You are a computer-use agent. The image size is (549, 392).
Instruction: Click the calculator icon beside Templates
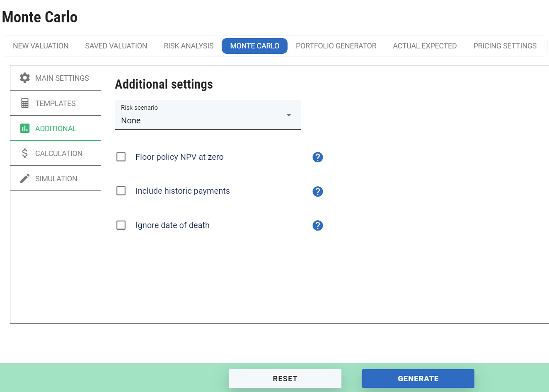click(25, 103)
